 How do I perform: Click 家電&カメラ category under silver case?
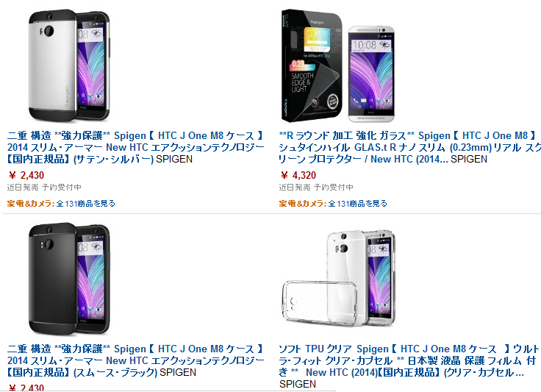31,204
